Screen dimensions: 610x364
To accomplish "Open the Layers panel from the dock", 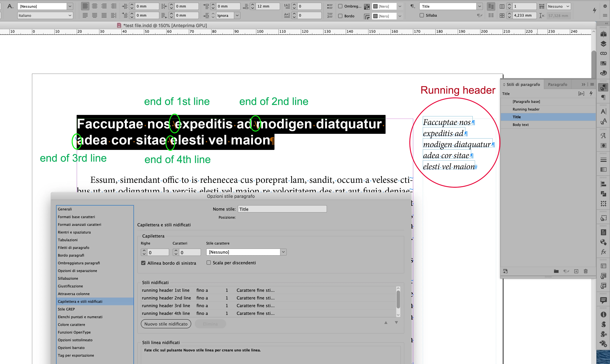I will (x=603, y=44).
